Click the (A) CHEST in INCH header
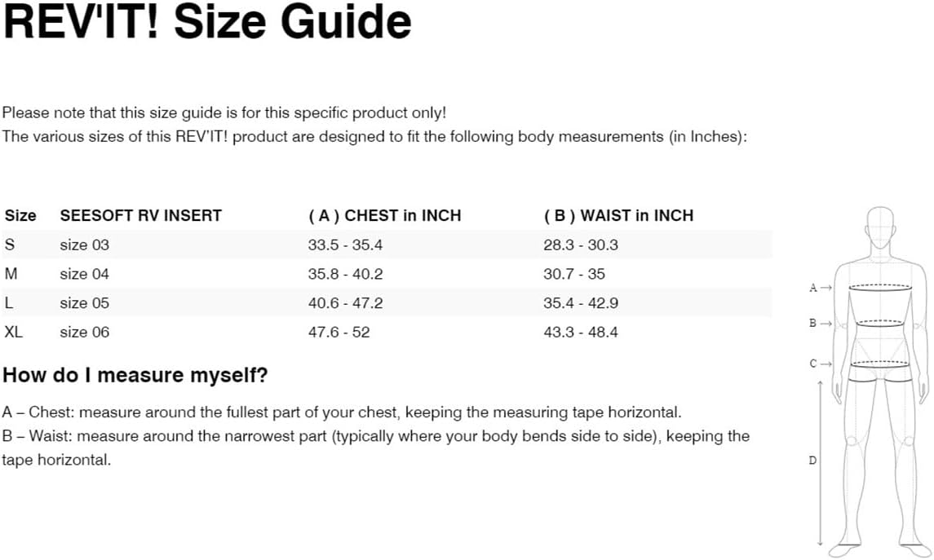The height and width of the screenshot is (560, 934). click(x=384, y=216)
